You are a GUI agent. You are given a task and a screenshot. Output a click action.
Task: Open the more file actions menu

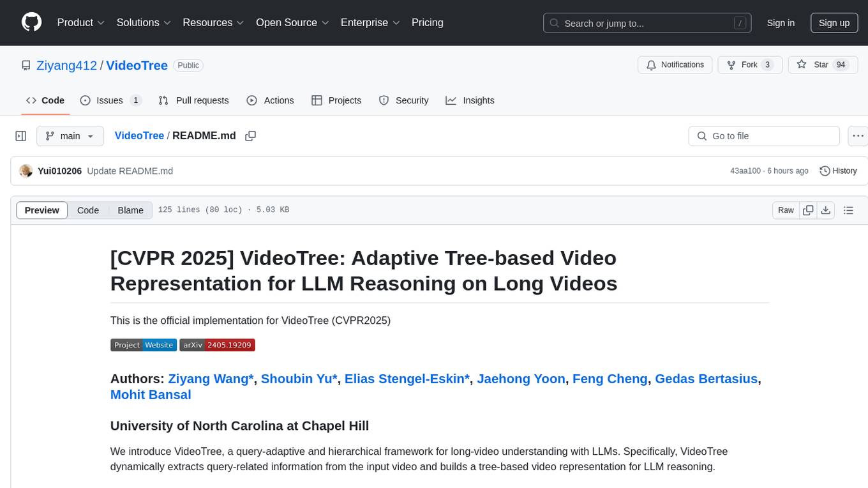pos(858,136)
